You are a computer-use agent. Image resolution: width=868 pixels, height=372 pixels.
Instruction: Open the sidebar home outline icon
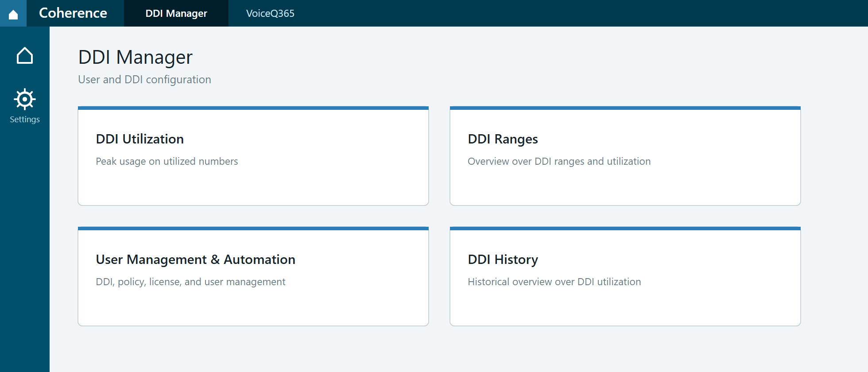click(25, 55)
